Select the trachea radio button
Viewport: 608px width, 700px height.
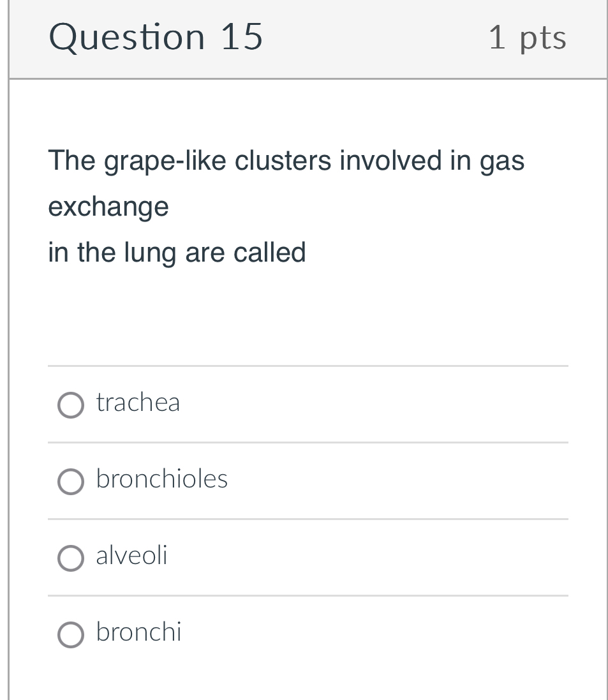(x=71, y=405)
